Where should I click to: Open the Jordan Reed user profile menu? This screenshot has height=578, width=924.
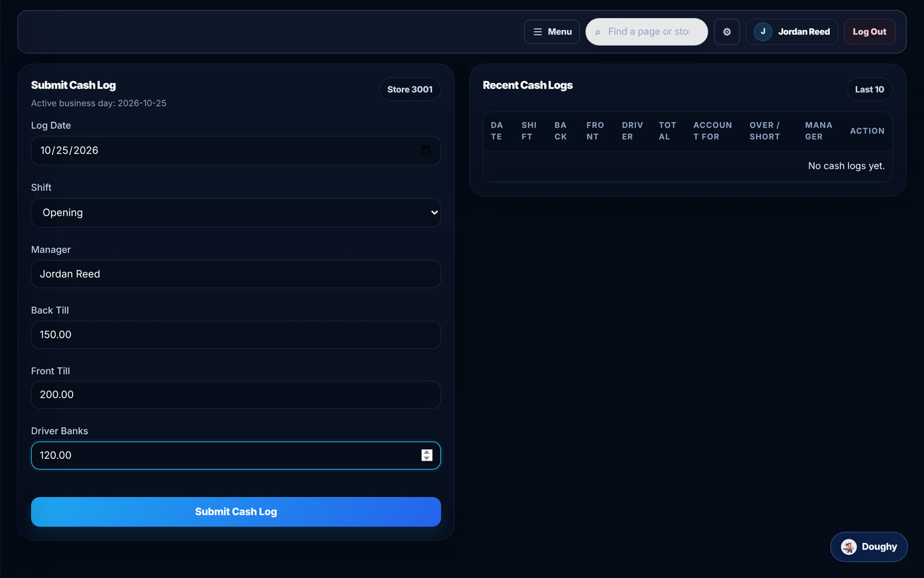792,32
